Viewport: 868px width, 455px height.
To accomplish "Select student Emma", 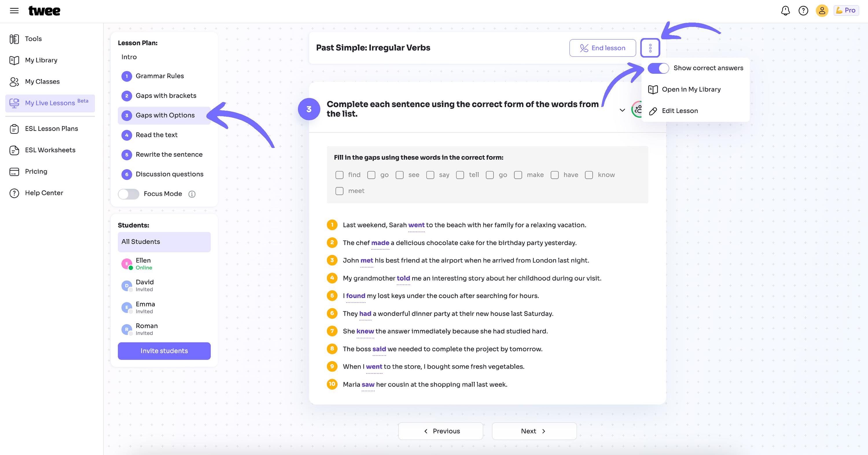I will pyautogui.click(x=164, y=308).
